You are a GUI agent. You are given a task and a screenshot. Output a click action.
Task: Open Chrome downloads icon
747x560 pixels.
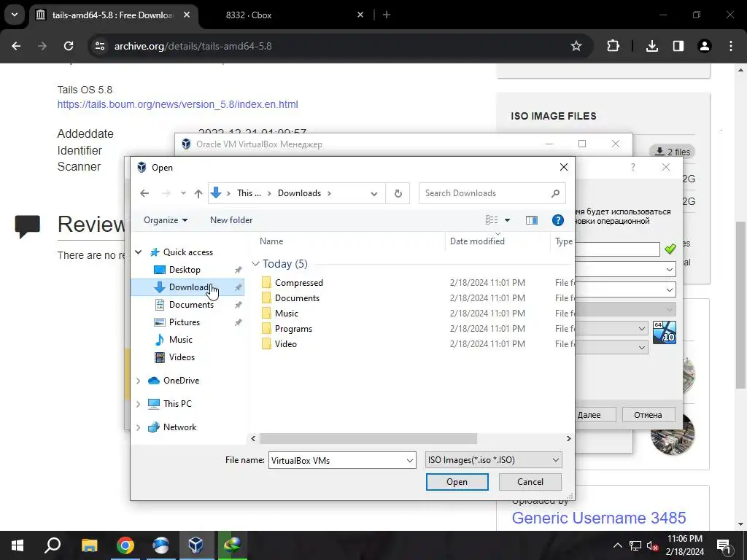pos(651,46)
